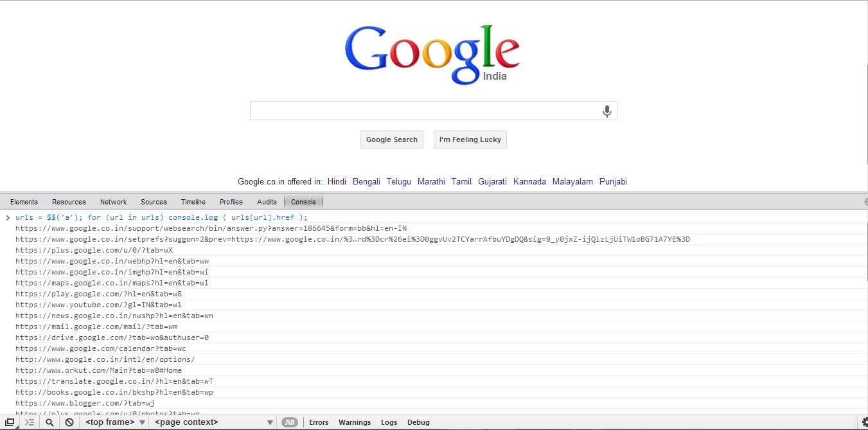Click the logged google.com/calendar URL
Image resolution: width=868 pixels, height=430 pixels.
pos(101,348)
